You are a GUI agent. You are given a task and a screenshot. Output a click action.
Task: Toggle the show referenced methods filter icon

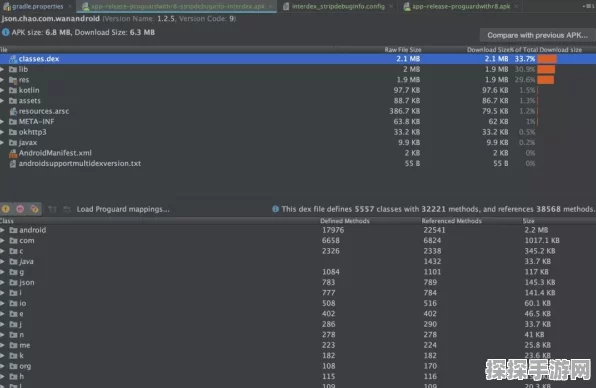(35, 209)
